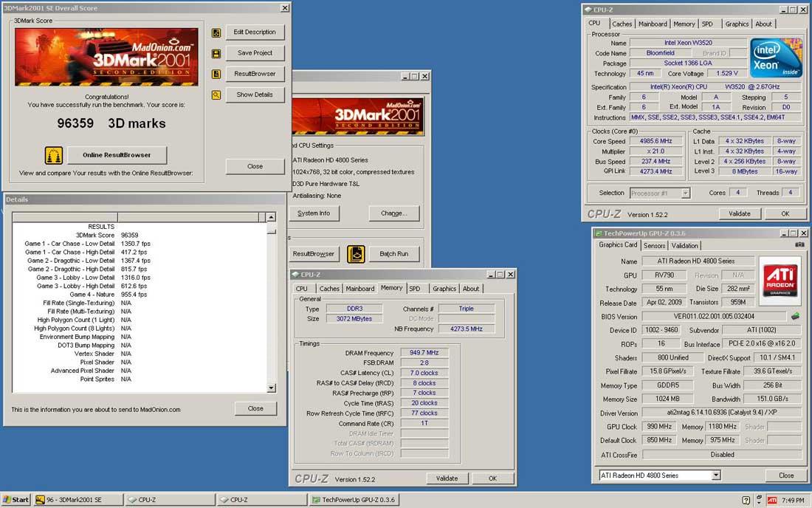
Task: Open Caches tab in lower CPU-Z window
Action: click(329, 289)
